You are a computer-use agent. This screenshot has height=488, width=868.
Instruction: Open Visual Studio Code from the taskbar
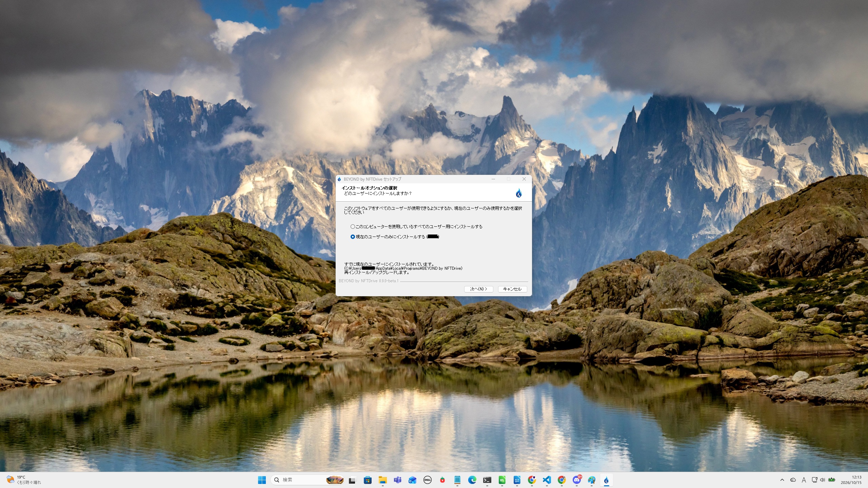pos(547,480)
